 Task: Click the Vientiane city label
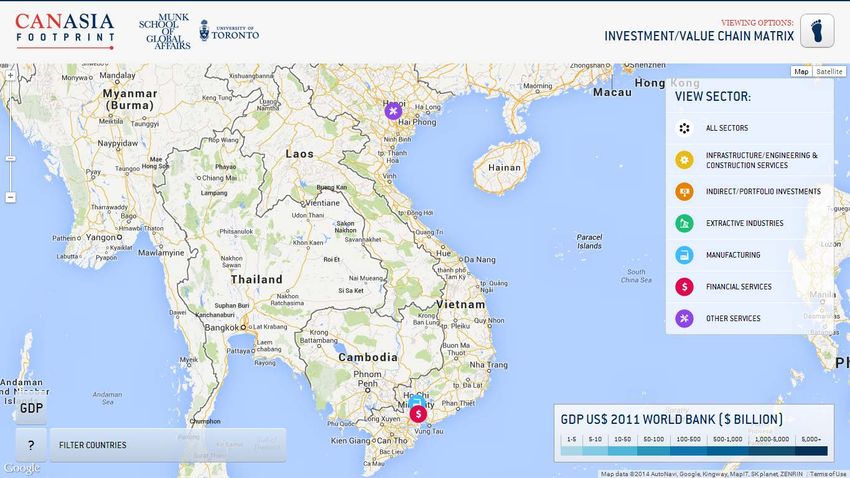(x=323, y=203)
